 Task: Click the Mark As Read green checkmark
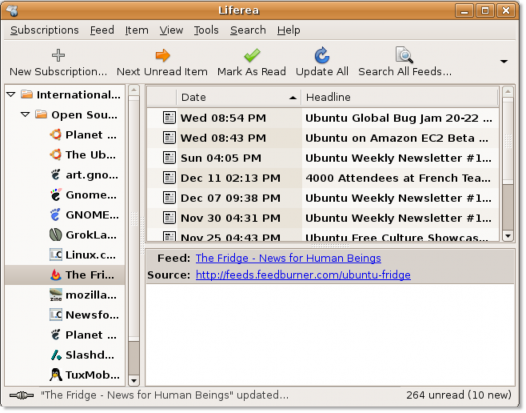pos(252,55)
